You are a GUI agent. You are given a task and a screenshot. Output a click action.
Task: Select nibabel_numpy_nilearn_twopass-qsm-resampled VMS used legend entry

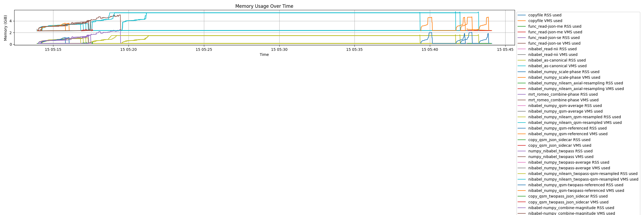(x=578, y=180)
